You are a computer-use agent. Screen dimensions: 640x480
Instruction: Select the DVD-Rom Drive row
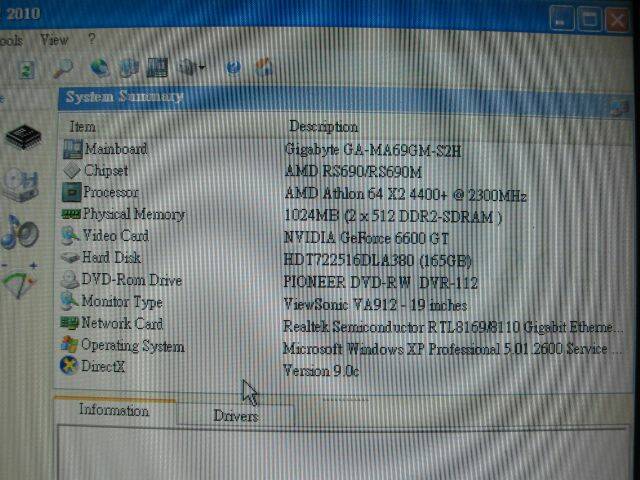coord(345,281)
